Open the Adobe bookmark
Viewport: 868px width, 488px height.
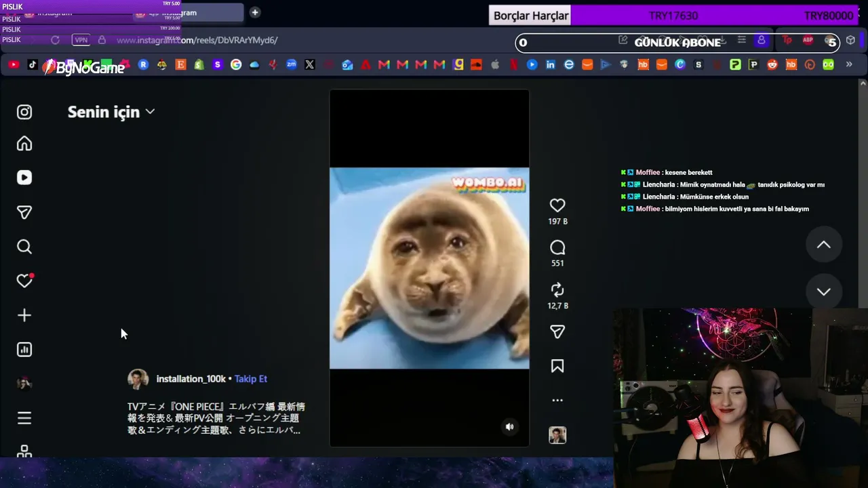click(366, 64)
